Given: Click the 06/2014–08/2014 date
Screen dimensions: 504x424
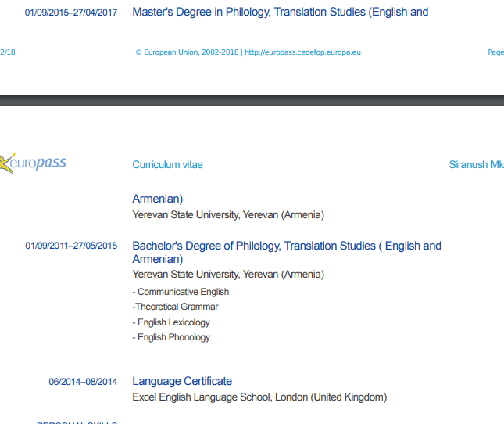Looking at the screenshot, I should [83, 382].
